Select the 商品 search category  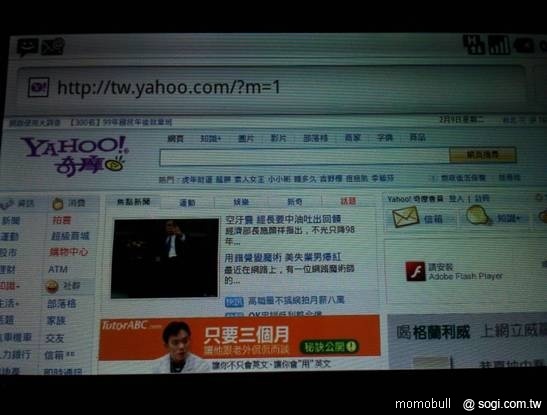[417, 137]
